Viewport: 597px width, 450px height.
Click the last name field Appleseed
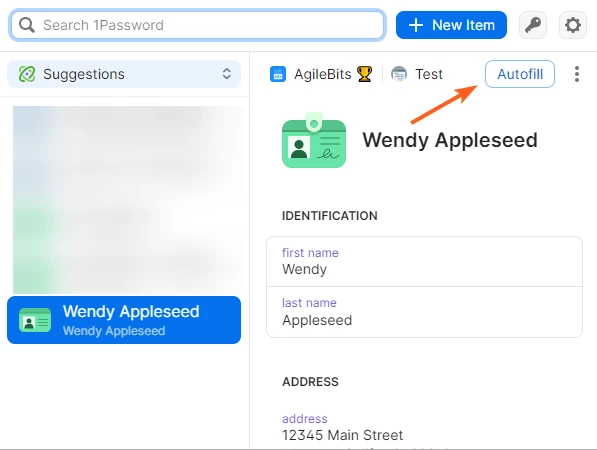tap(424, 312)
